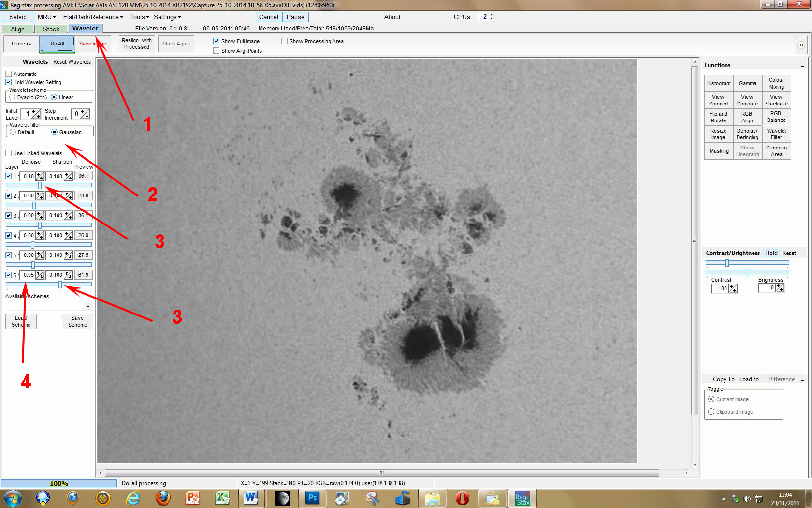Collapse the Contrast/Brightness panel
Image resolution: width=812 pixels, height=508 pixels.
[802, 254]
